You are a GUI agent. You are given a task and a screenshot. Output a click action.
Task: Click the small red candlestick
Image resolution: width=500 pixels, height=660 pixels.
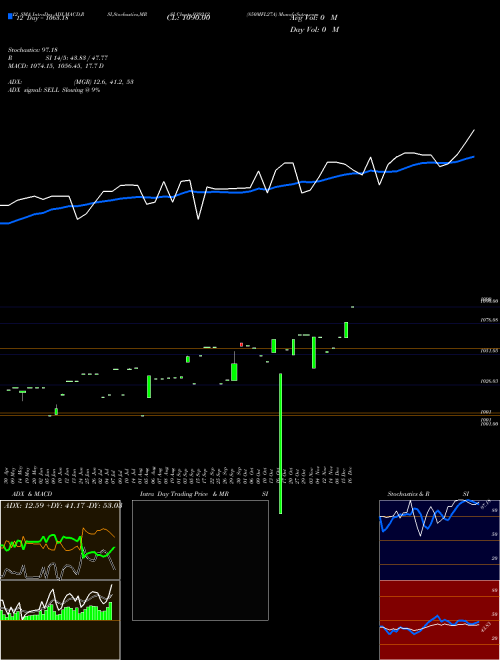(242, 344)
